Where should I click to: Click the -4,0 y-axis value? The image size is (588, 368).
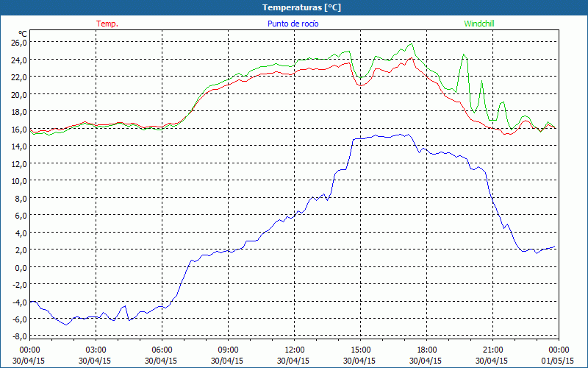coord(20,302)
